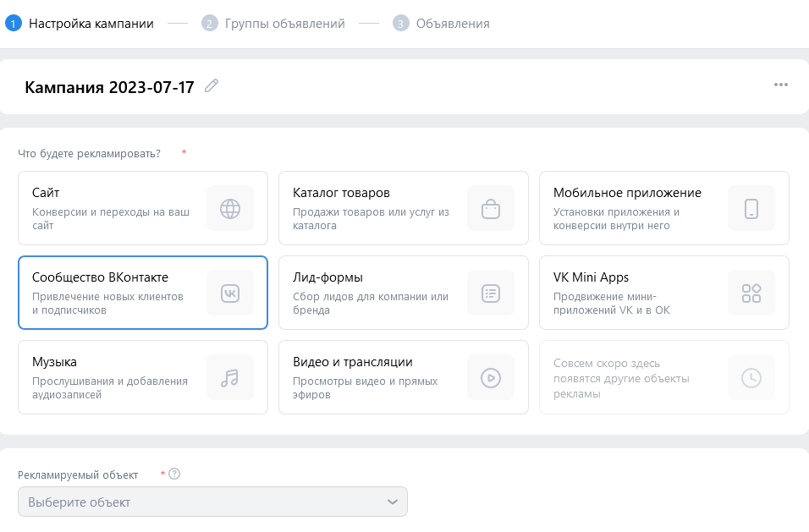This screenshot has width=809, height=532.
Task: Open the Выберите объект dropdown
Action: click(203, 502)
